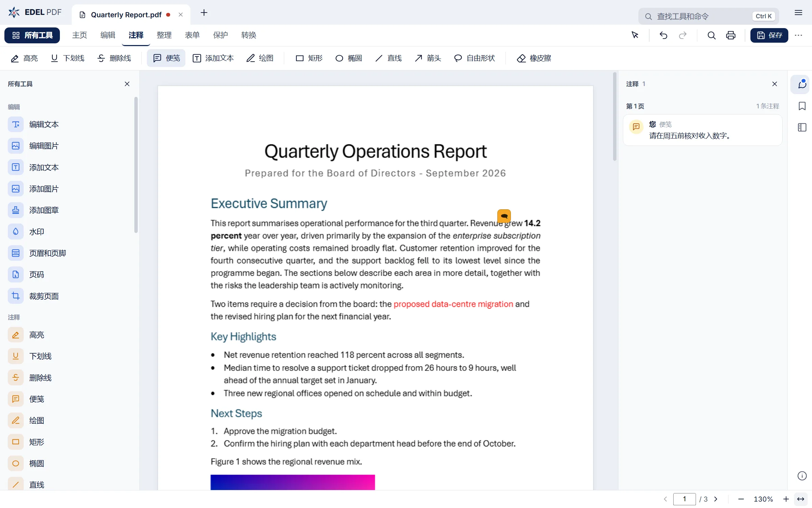The width and height of the screenshot is (812, 508).
Task: Close the 所有工具 sidebar panel
Action: (x=127, y=84)
